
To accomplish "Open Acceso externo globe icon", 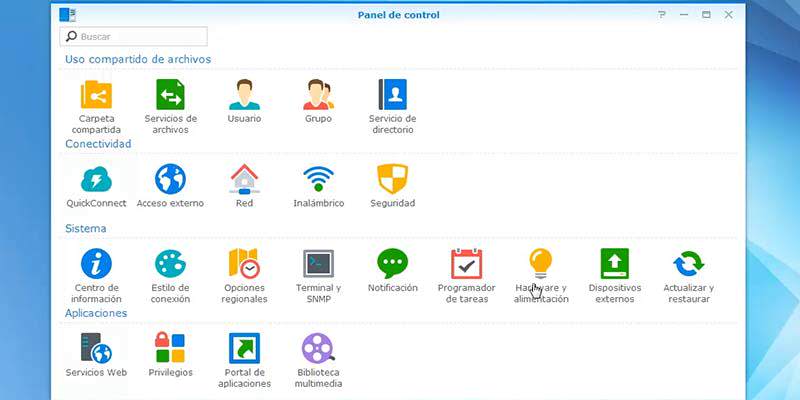I will (170, 179).
